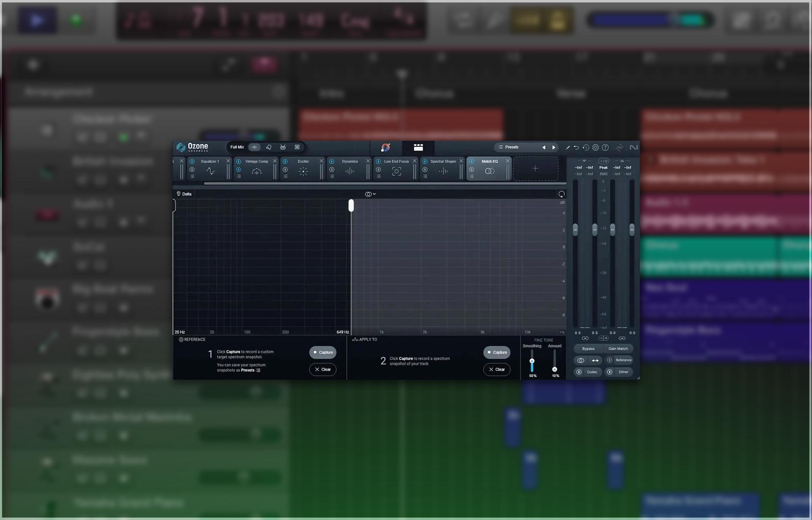Open the undo history clock icon
Screen dimensions: 812x520
586,148
